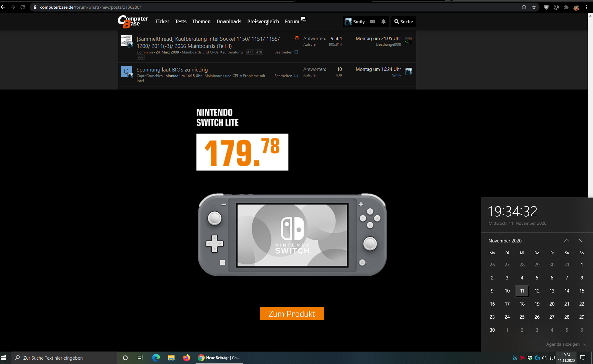Click the Cortana circle icon

click(125, 358)
